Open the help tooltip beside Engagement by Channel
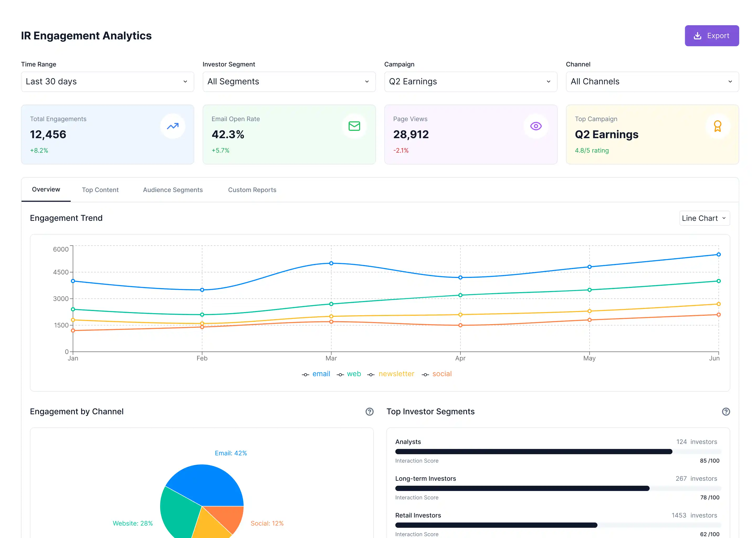 point(369,412)
